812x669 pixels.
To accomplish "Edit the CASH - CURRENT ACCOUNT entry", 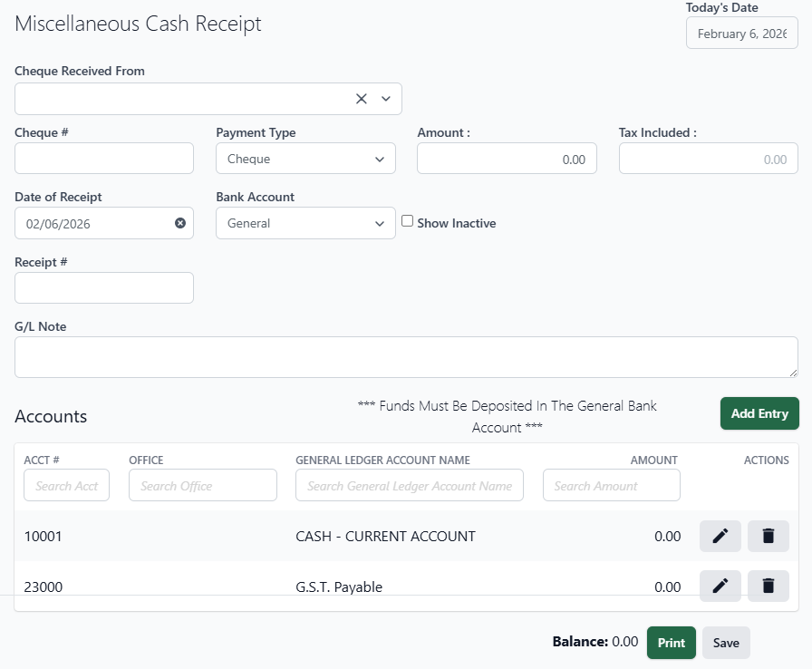I will [x=720, y=536].
